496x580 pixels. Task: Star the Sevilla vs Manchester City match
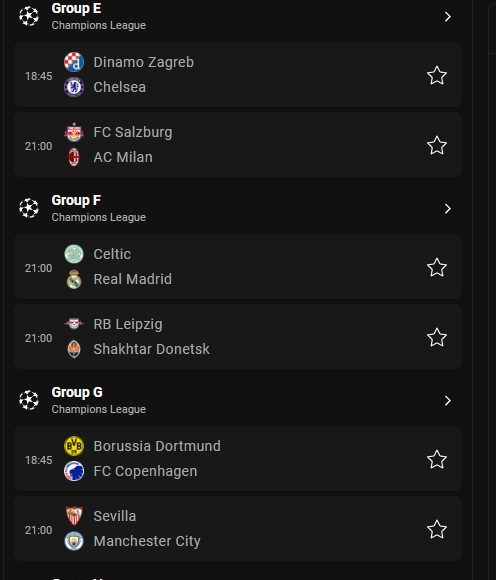point(437,529)
